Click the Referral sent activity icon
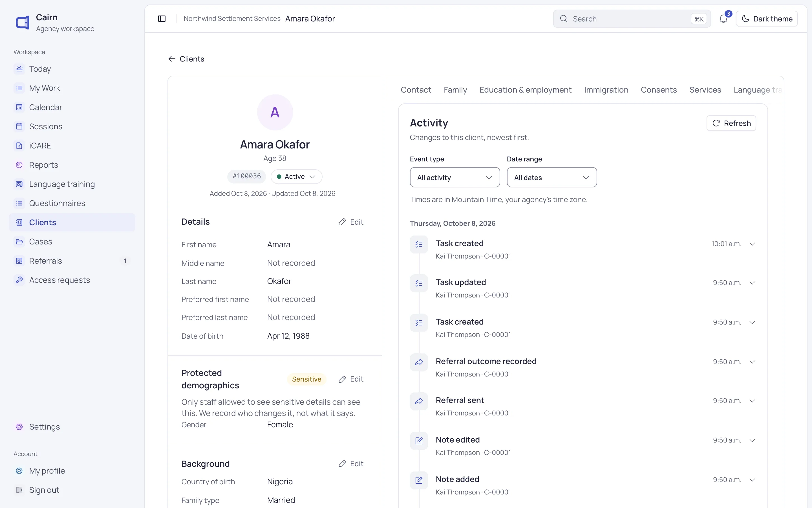Screen dimensions: 812x508 419,401
